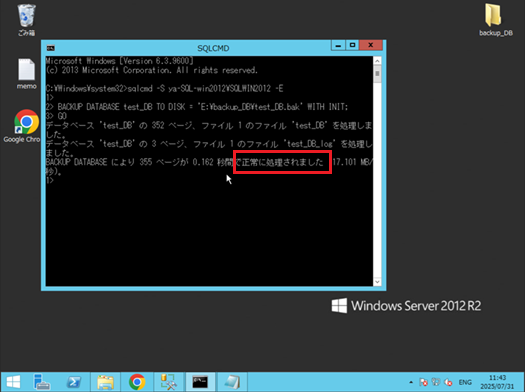Click the Action Center flag tray icon
525x392 pixels.
(x=423, y=382)
